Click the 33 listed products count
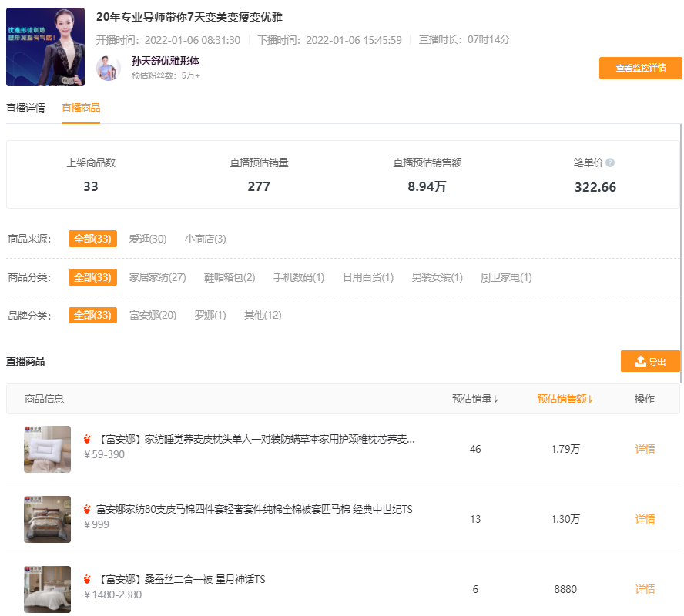The image size is (684, 616). (x=91, y=186)
